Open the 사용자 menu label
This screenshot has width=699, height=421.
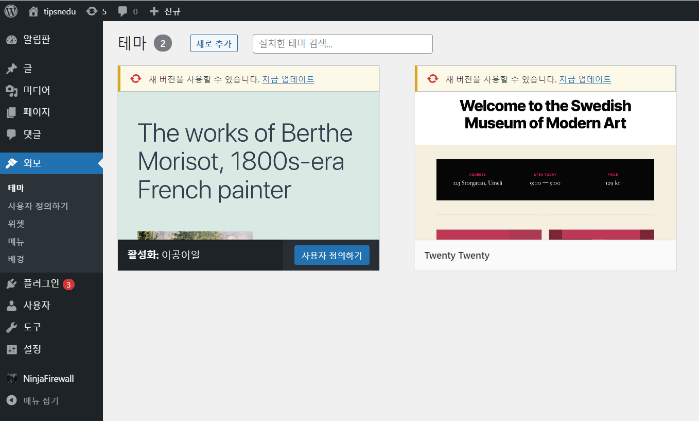pyautogui.click(x=37, y=305)
